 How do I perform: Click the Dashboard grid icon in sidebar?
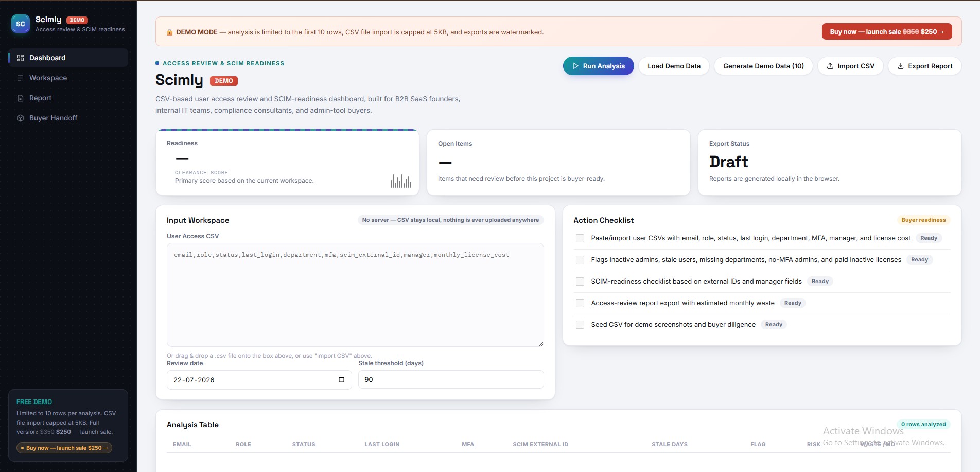click(21, 58)
